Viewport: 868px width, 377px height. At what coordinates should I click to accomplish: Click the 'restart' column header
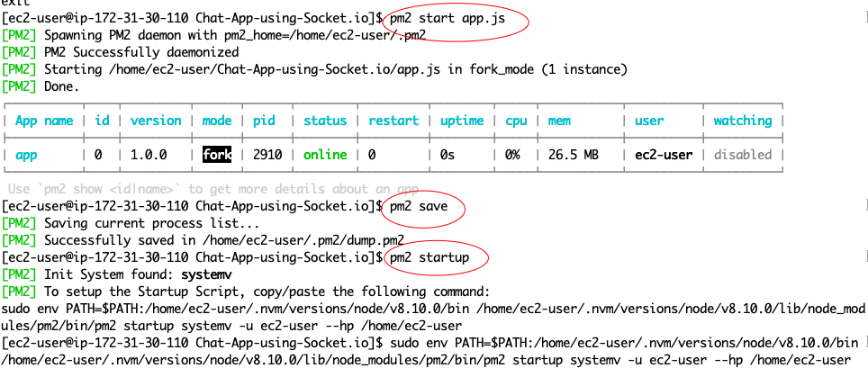tap(393, 121)
